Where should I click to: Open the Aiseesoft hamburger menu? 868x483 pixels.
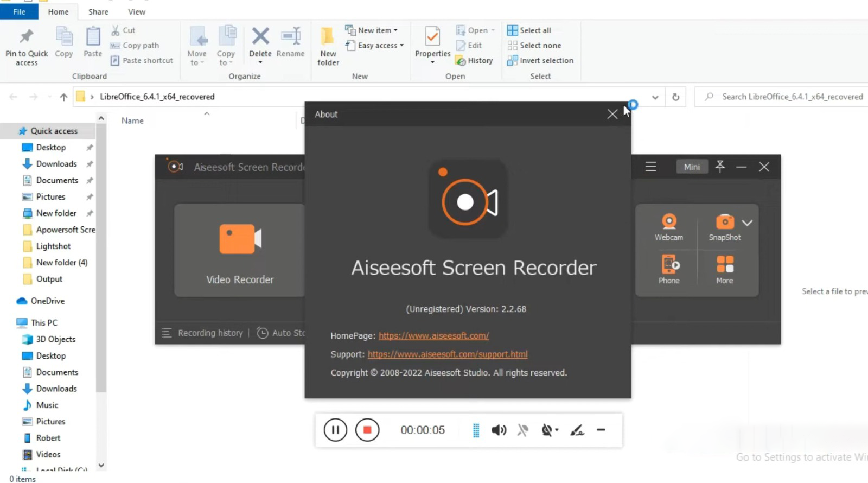click(x=651, y=167)
